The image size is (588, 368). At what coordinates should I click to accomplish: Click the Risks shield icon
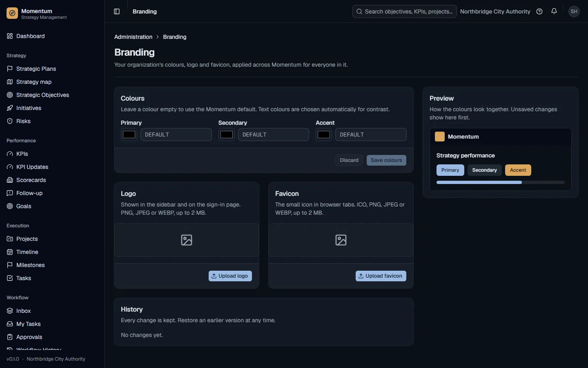tap(10, 121)
